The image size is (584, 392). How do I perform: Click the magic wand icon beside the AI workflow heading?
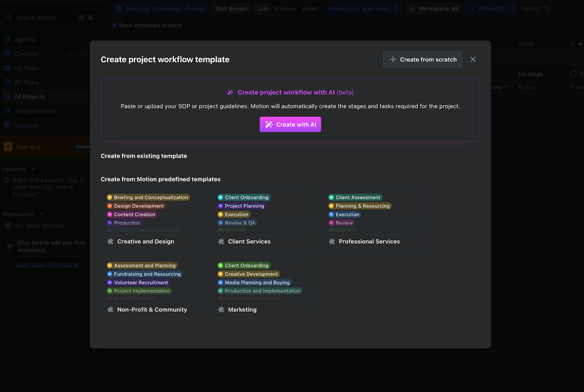click(230, 93)
